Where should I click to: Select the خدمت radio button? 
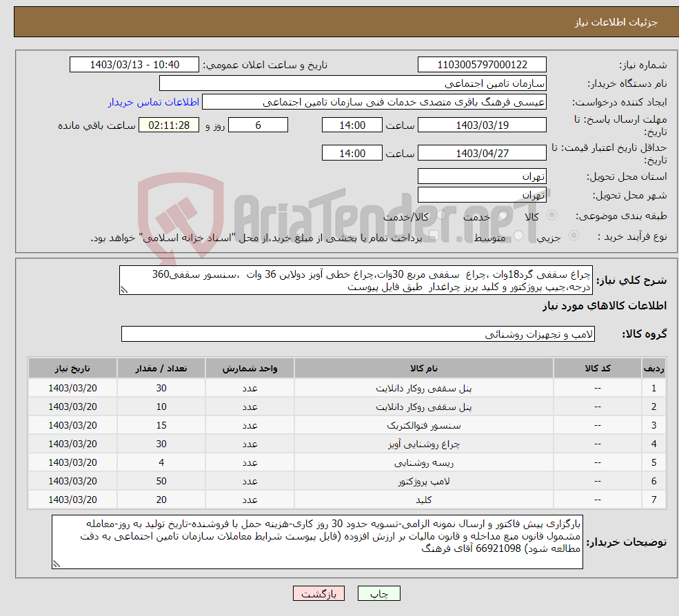coord(503,215)
